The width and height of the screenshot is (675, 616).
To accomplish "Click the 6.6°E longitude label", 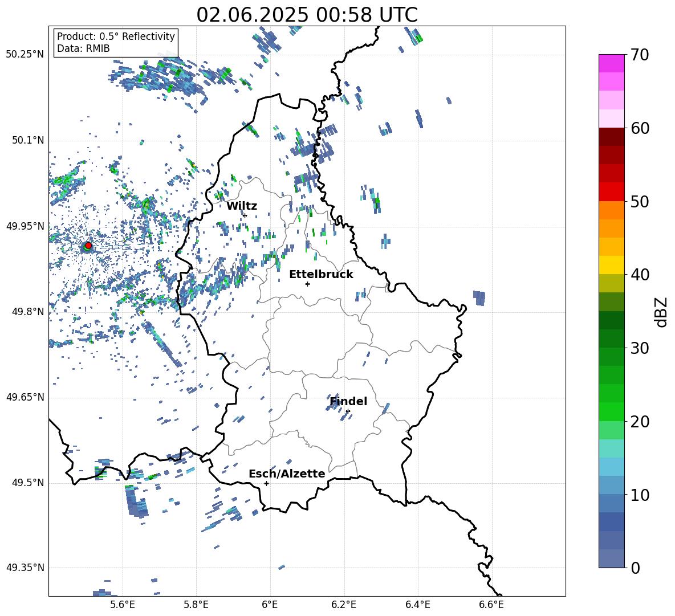I will 491,605.
